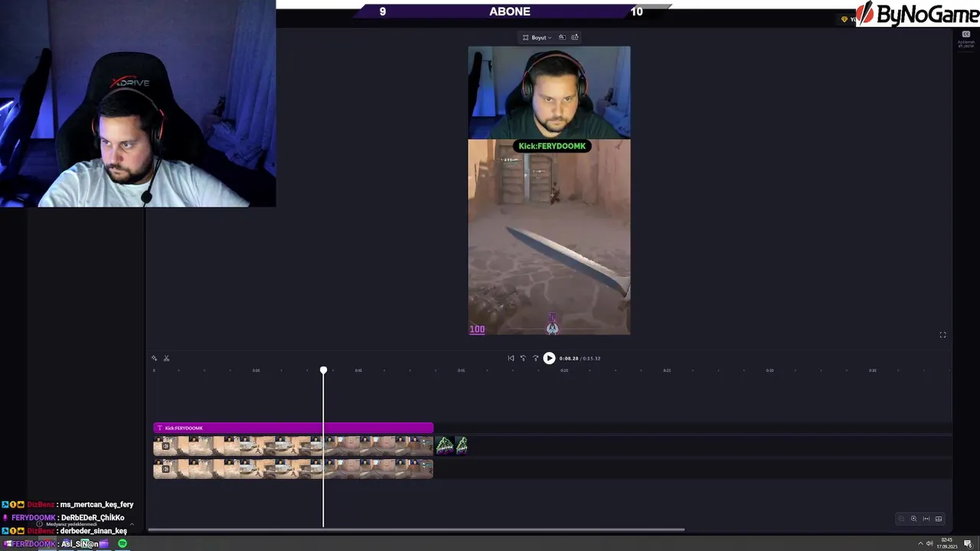980x551 pixels.
Task: Click the Kick:FERYDOOMK caption in preview
Action: (552, 146)
